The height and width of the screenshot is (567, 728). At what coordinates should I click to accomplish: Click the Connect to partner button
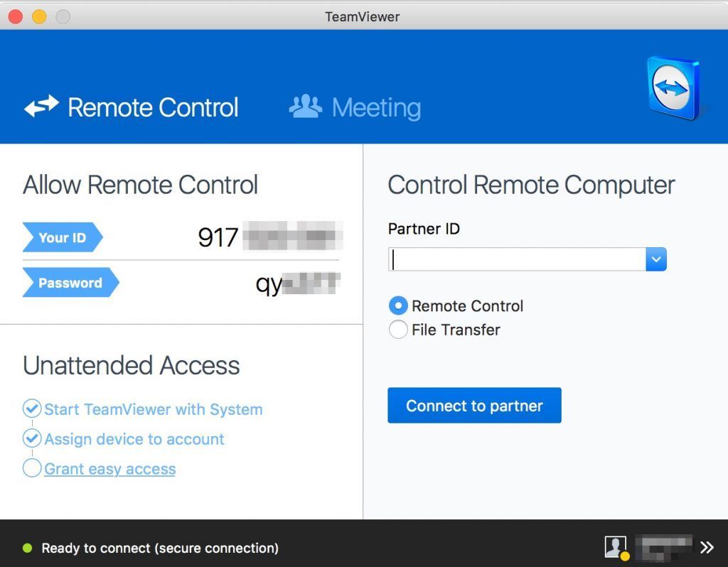pyautogui.click(x=474, y=406)
